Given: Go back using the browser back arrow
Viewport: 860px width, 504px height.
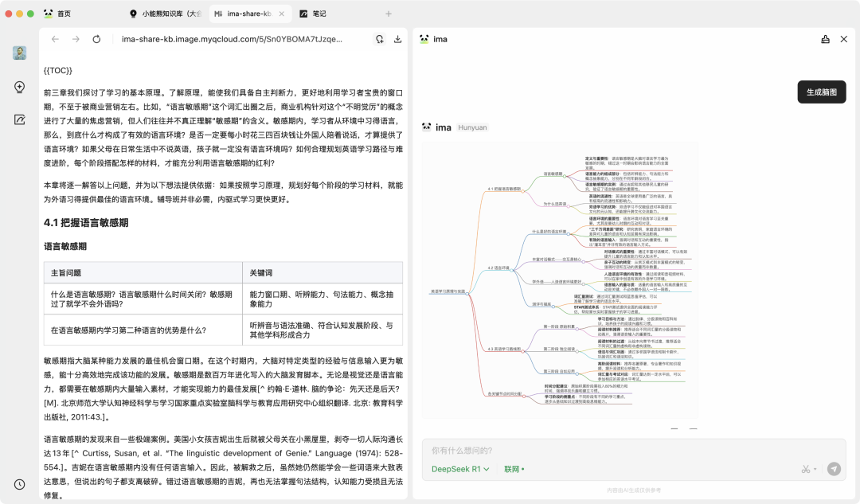Looking at the screenshot, I should (55, 39).
